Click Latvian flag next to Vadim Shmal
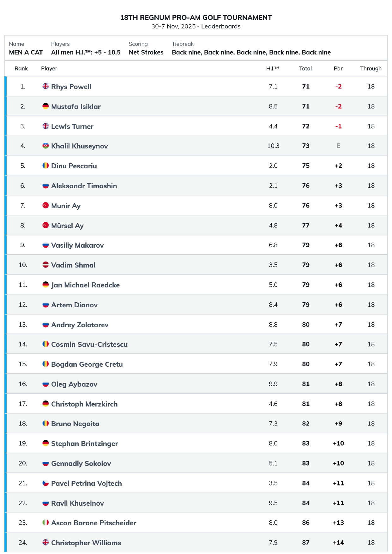 click(45, 265)
